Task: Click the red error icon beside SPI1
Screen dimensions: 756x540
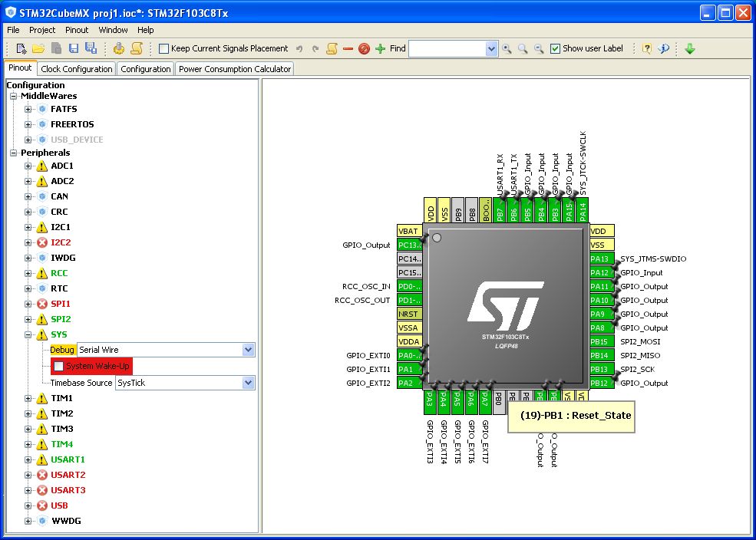Action: pyautogui.click(x=42, y=304)
